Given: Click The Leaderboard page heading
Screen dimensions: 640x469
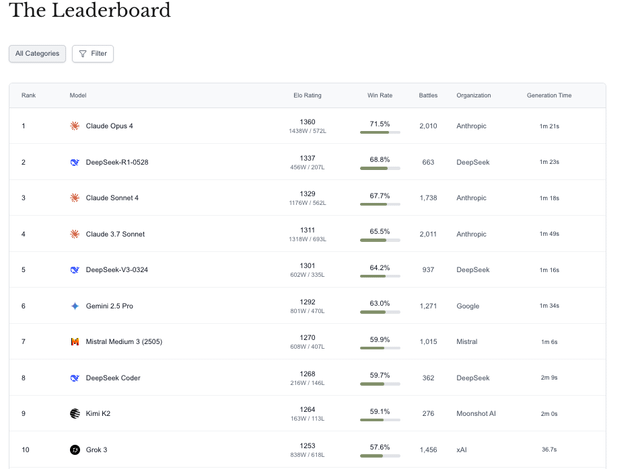Looking at the screenshot, I should (x=90, y=10).
